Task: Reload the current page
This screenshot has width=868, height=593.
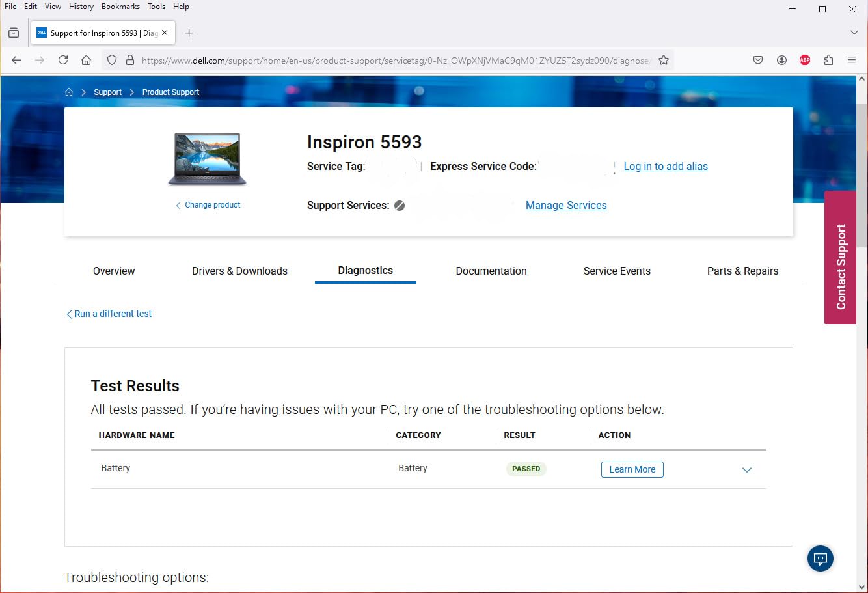Action: pos(63,60)
